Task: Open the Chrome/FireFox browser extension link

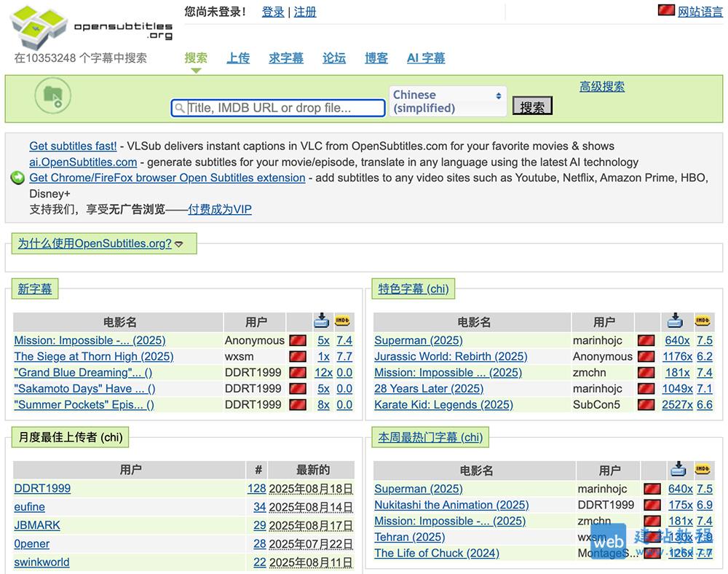Action: tap(167, 178)
